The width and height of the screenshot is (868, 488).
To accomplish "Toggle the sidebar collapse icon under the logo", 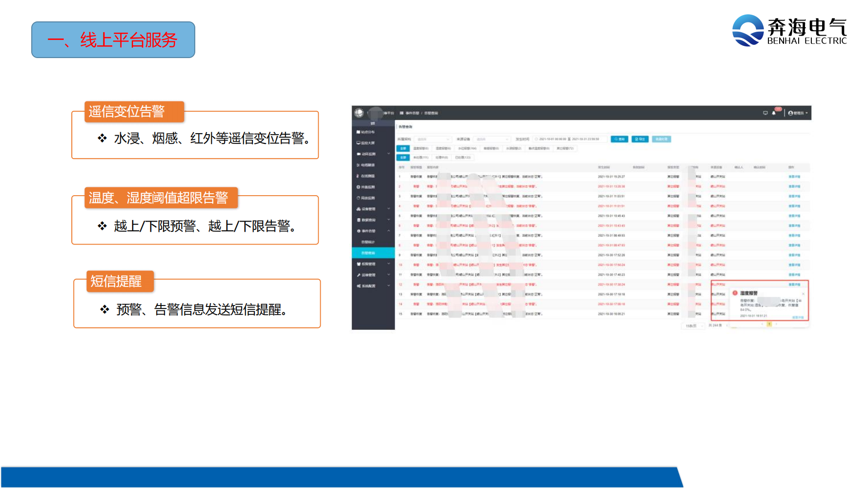I will pos(373,123).
